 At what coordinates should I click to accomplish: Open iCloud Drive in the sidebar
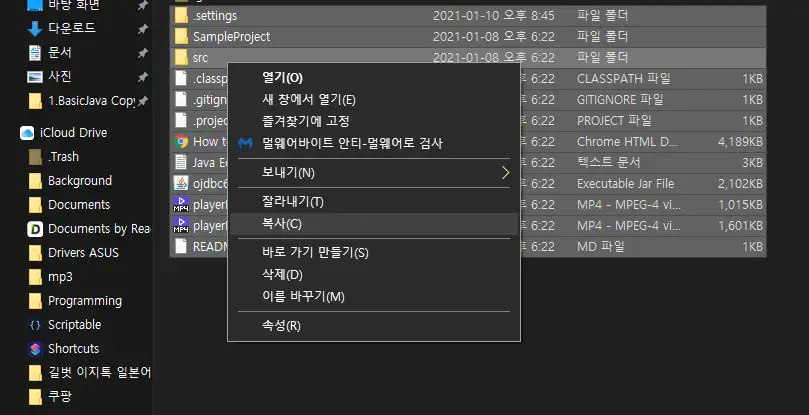click(x=74, y=133)
